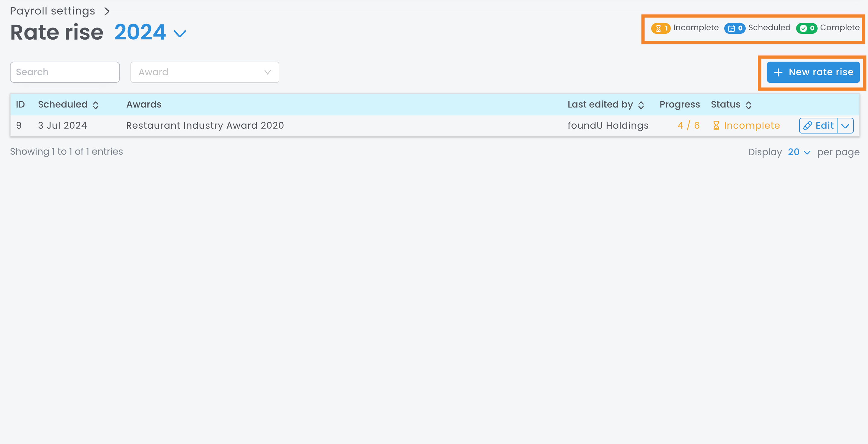Select the Restaurant Industry Award 2020 row
Screen dimensions: 868x444
click(205, 125)
